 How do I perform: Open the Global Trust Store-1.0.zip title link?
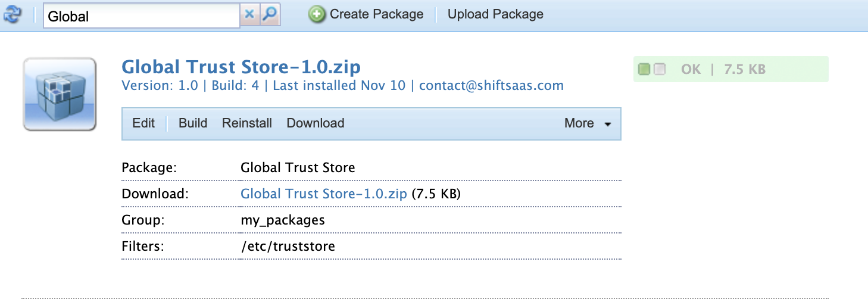pos(241,66)
